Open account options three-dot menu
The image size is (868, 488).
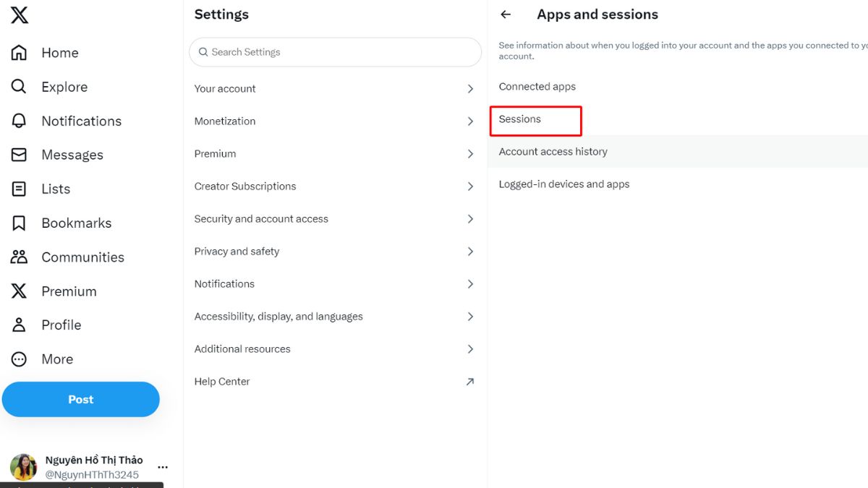(163, 467)
